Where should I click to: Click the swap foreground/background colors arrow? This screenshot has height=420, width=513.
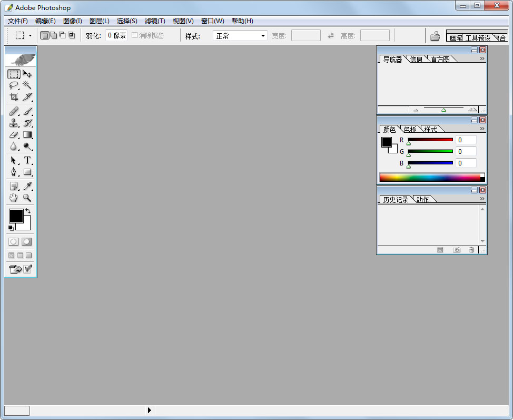28,211
